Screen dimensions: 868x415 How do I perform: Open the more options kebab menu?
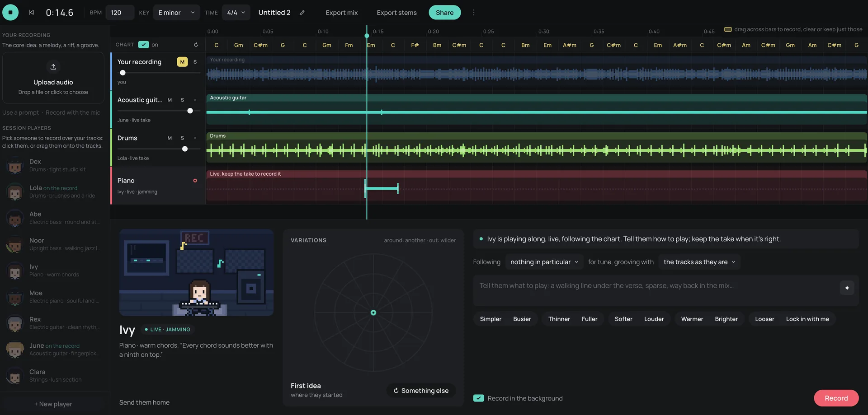(473, 13)
